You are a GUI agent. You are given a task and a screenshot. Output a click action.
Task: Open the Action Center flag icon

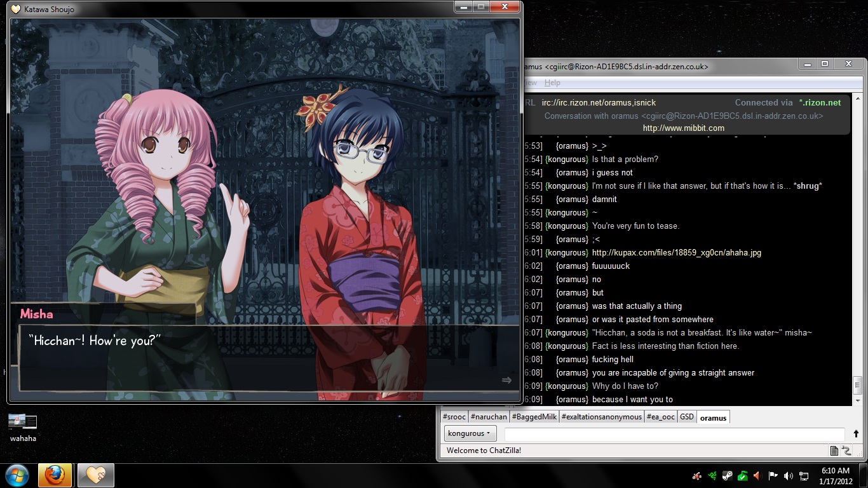(x=773, y=475)
